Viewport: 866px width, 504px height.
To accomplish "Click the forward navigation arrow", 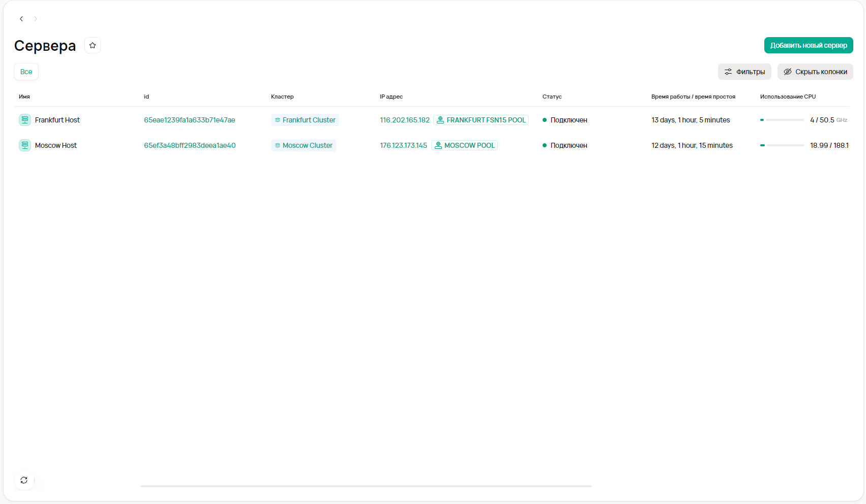I will pos(36,19).
